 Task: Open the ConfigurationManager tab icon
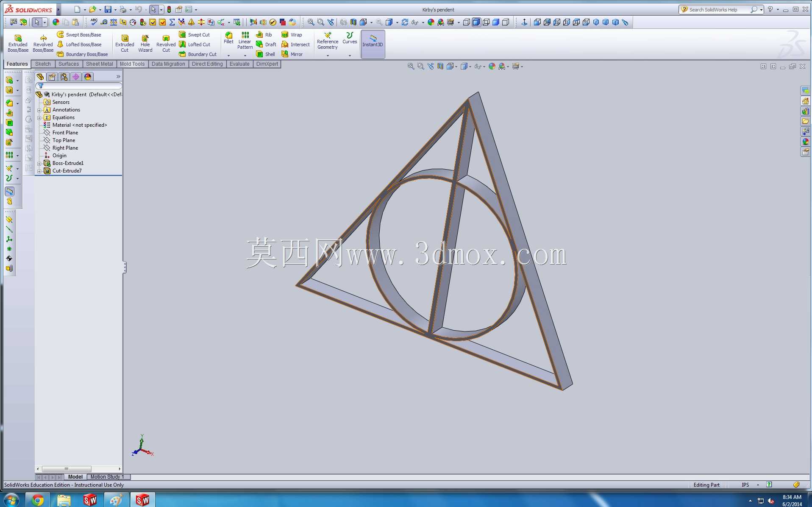click(64, 77)
